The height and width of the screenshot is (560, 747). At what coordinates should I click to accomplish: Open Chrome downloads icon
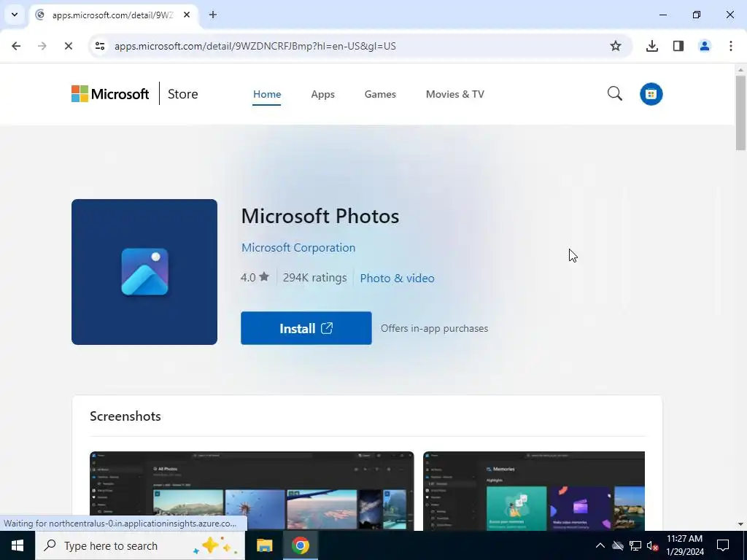tap(651, 46)
